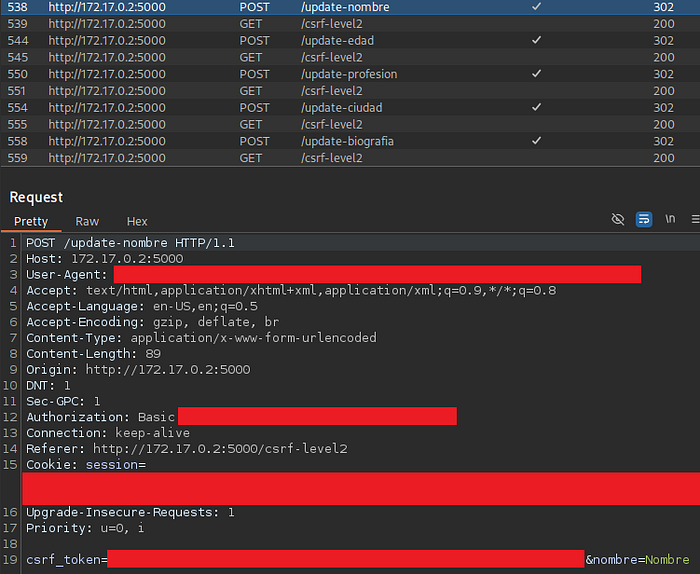Image resolution: width=700 pixels, height=574 pixels.
Task: Select history row 539 GET /csrf-level2
Action: pos(350,24)
